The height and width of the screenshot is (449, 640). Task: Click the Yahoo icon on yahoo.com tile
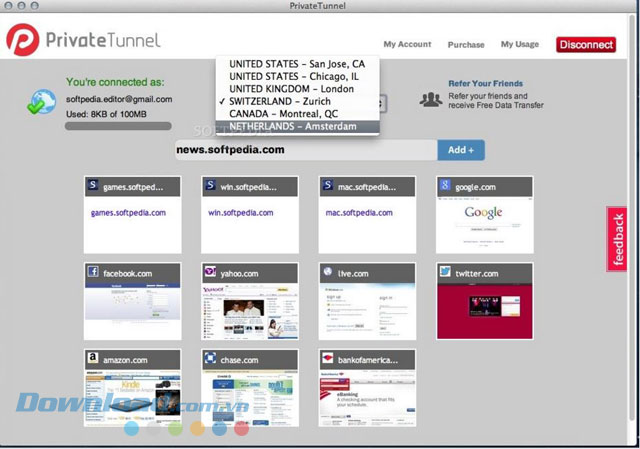pyautogui.click(x=210, y=271)
